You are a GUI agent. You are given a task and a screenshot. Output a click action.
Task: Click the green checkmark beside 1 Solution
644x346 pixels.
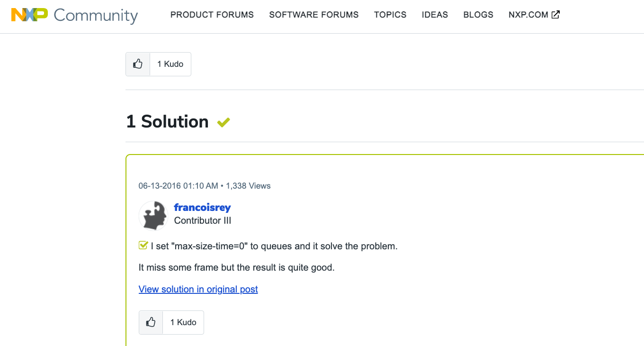(x=224, y=122)
